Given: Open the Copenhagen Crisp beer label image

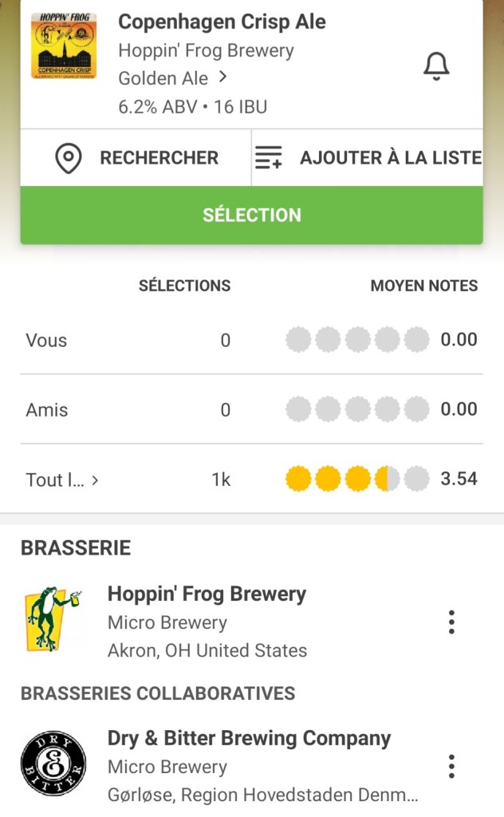Looking at the screenshot, I should [x=64, y=46].
